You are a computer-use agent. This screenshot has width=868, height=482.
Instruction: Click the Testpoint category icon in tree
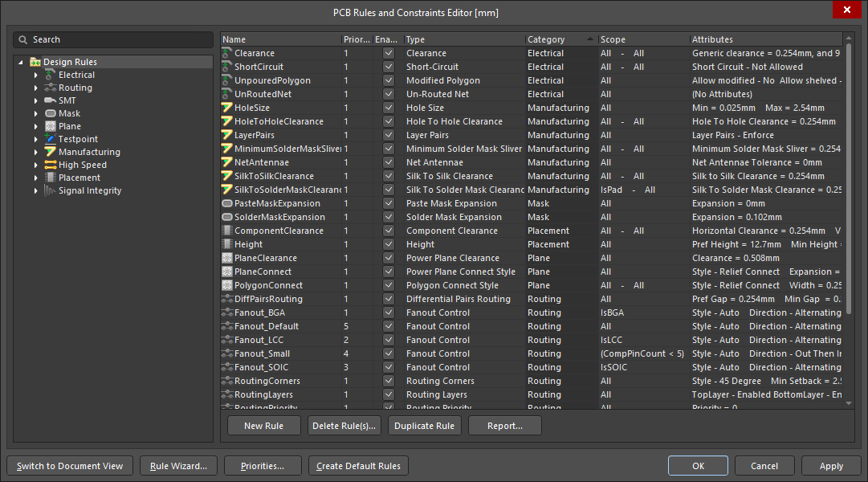[50, 139]
